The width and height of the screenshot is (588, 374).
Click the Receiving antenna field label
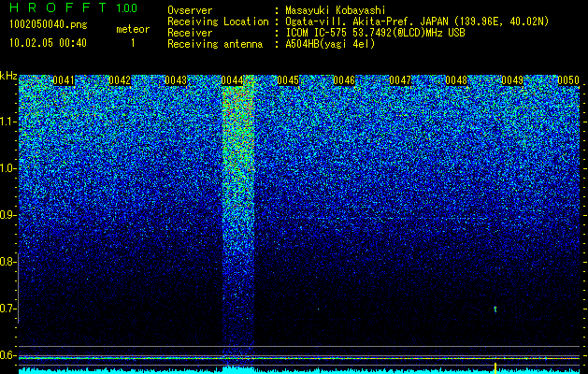point(215,44)
